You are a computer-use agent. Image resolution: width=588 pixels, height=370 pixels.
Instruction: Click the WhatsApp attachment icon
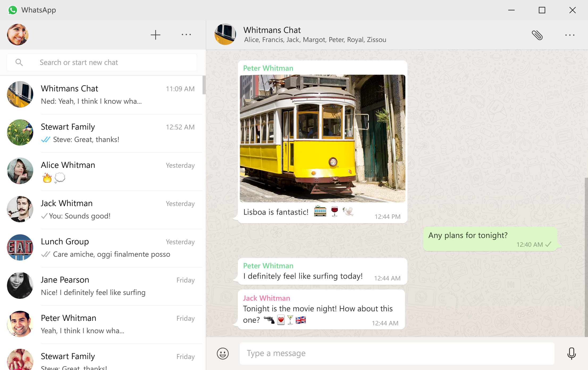[536, 35]
